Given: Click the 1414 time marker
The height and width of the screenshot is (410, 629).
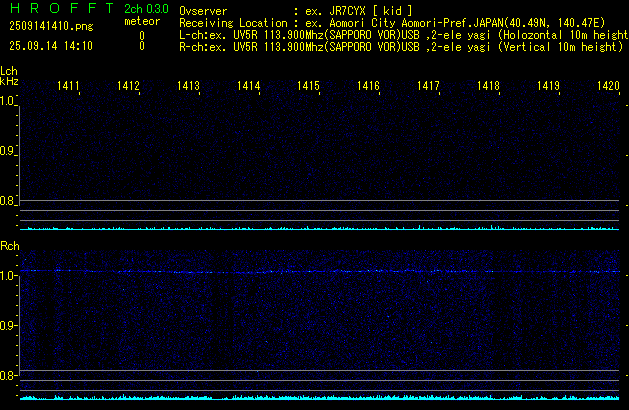Looking at the screenshot, I should tap(248, 86).
